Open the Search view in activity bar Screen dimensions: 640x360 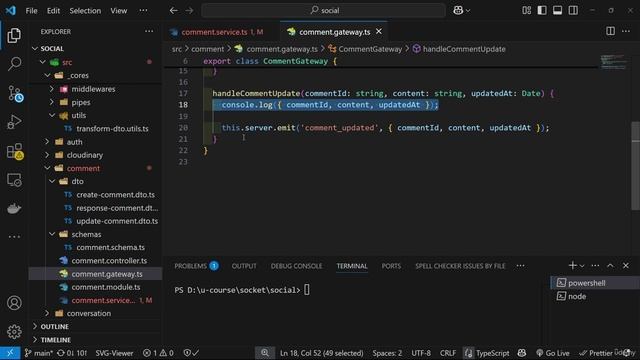[x=14, y=64]
